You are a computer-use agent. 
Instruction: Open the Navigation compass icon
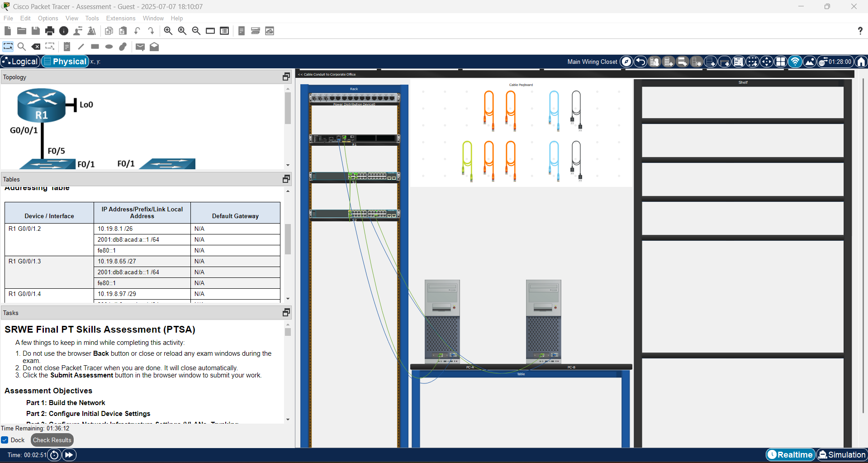click(626, 62)
